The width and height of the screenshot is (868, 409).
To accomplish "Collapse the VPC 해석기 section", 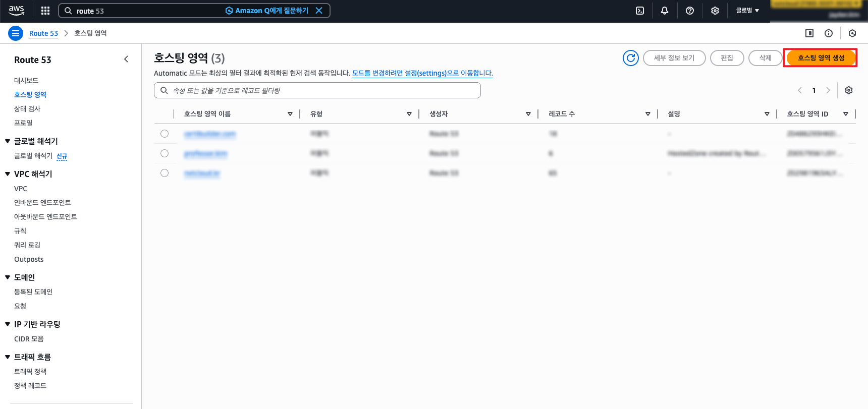I will [8, 174].
